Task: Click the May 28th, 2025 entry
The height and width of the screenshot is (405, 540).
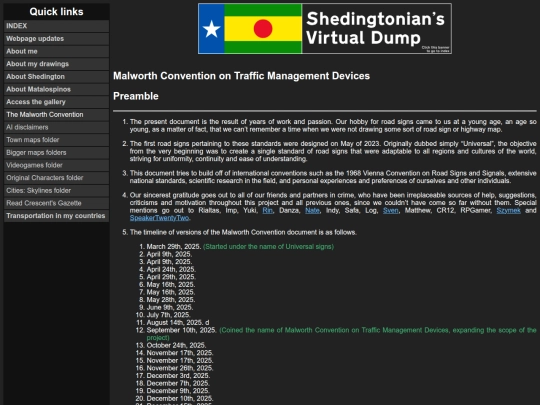Action: coord(170,300)
